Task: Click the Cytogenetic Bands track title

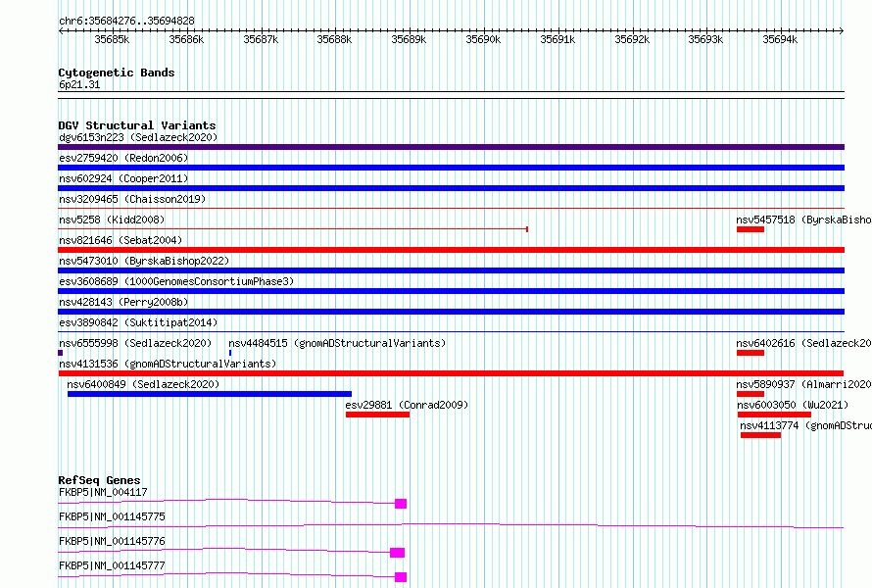Action: pyautogui.click(x=117, y=73)
